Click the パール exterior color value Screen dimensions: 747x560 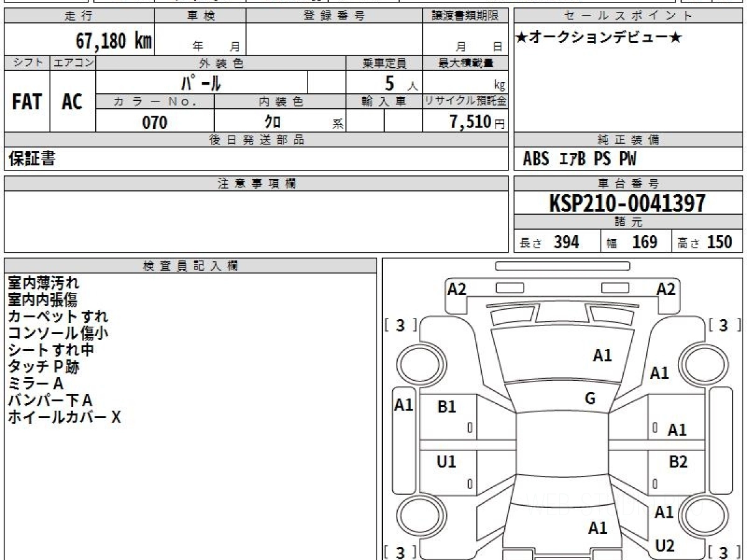201,82
